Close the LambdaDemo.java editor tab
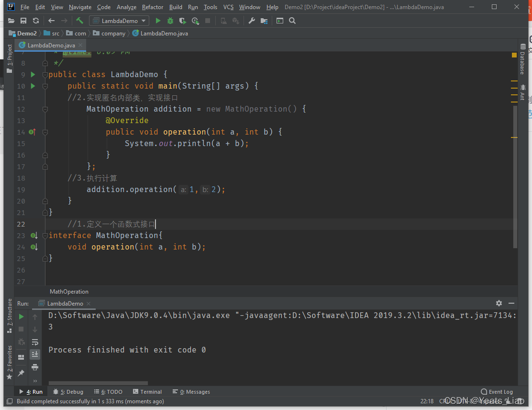 pyautogui.click(x=80, y=45)
